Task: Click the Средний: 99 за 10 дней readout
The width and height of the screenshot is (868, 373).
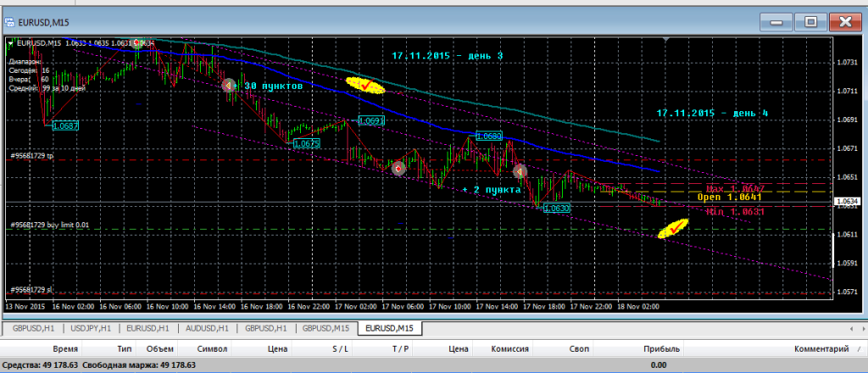Action: (47, 87)
